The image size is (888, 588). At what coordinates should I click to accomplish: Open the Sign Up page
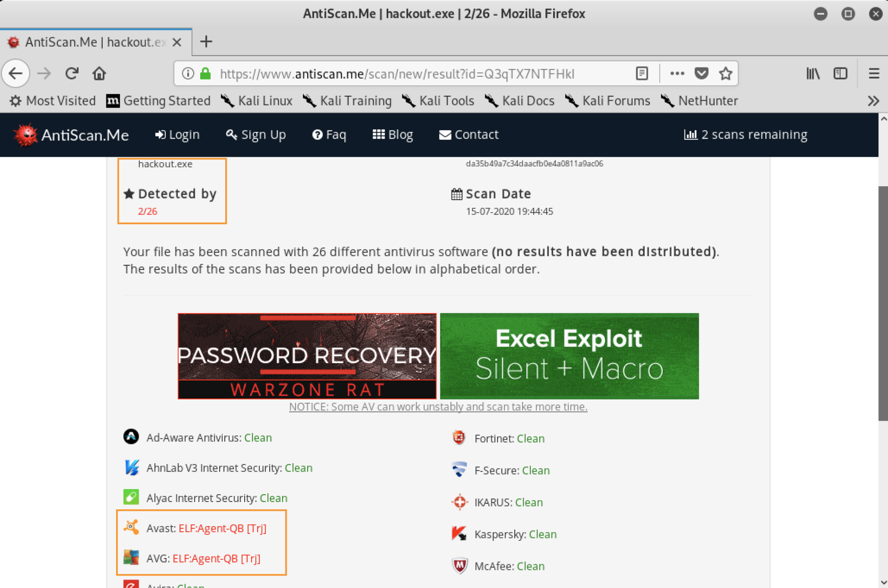[x=256, y=135]
